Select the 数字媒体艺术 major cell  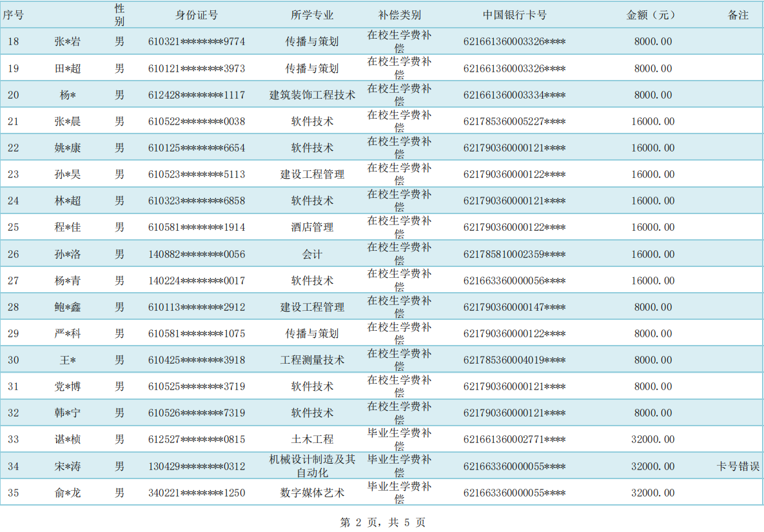(312, 493)
